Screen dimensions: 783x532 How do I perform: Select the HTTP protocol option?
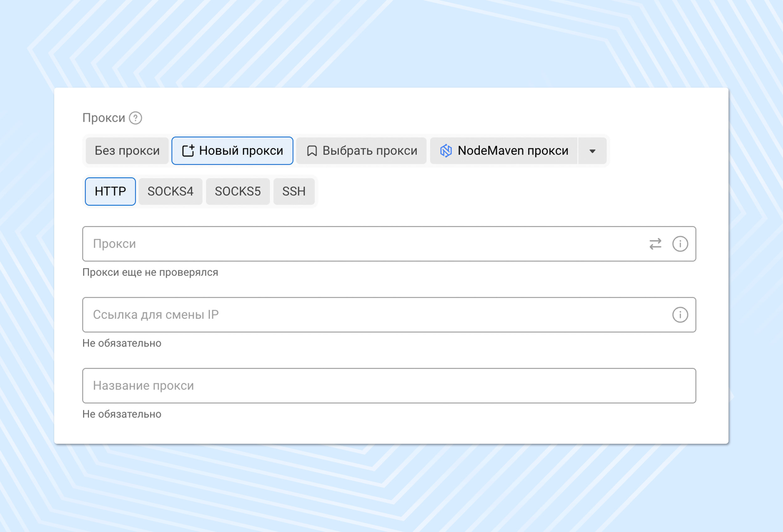click(x=110, y=191)
